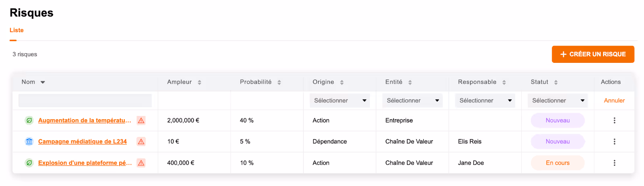Open three-dot actions menu for Augmentation row
The height and width of the screenshot is (186, 644).
pyautogui.click(x=614, y=120)
